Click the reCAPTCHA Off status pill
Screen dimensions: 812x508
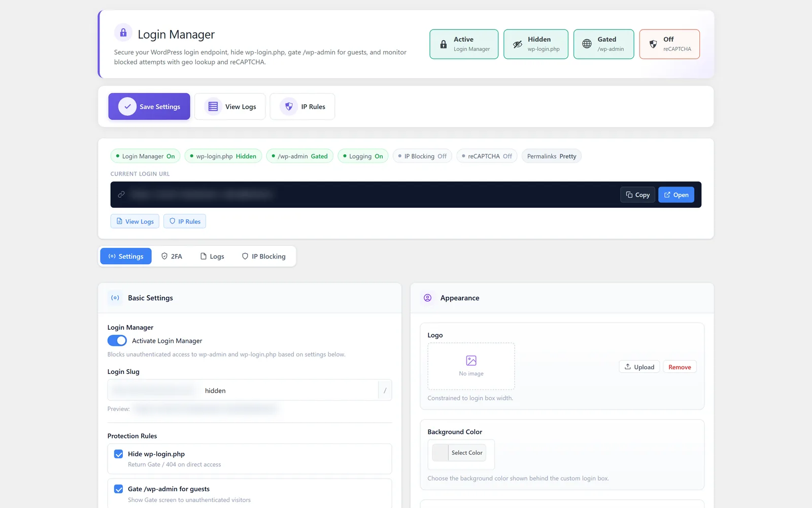pos(487,156)
